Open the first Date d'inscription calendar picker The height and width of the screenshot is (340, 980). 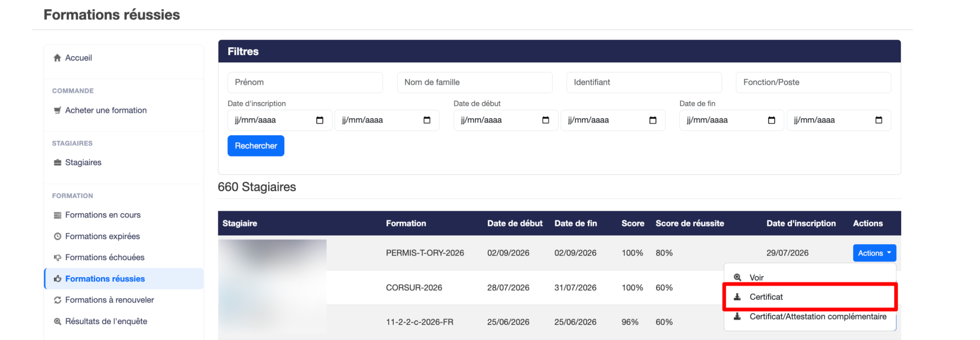(x=320, y=120)
